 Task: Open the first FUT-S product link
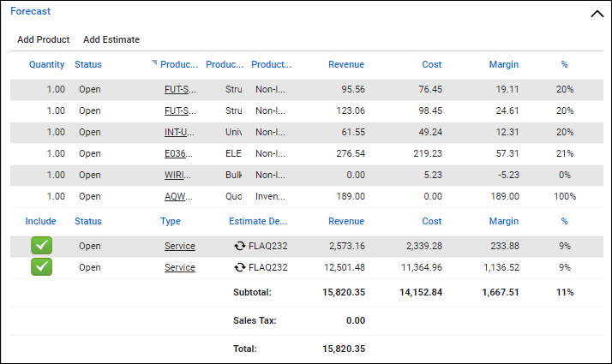176,89
